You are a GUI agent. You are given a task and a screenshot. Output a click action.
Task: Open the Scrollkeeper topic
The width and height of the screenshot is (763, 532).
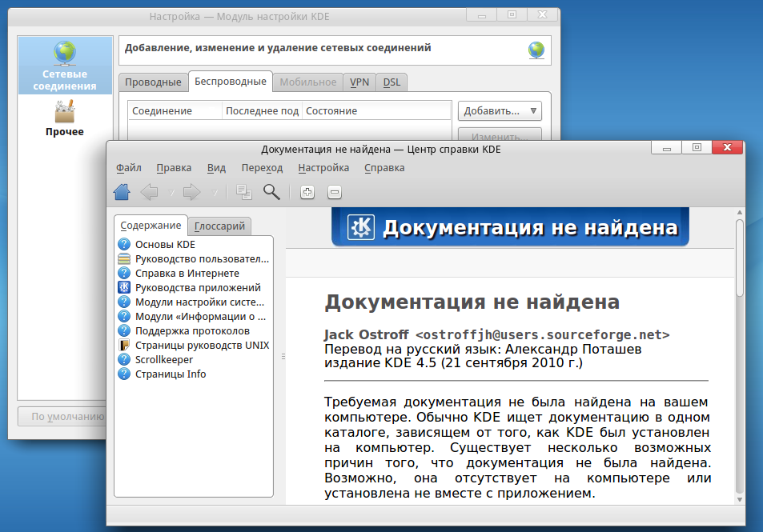[x=164, y=360]
